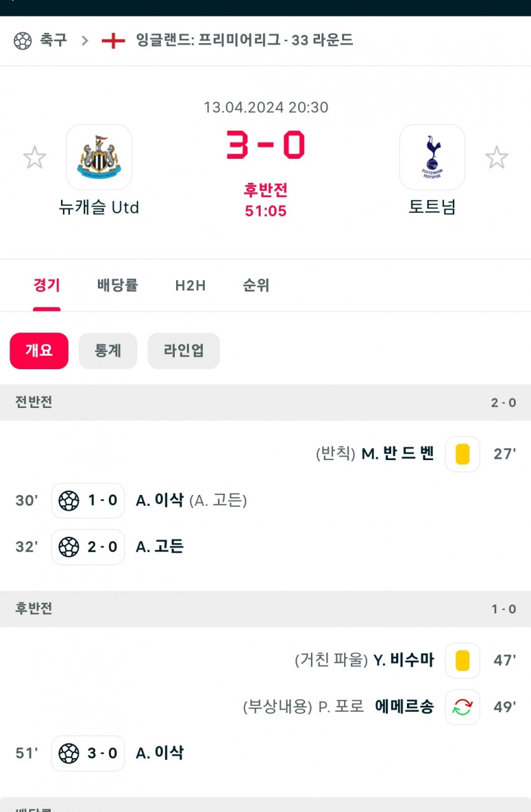This screenshot has width=531, height=812.
Task: Tap the 2 - 0 goal ball icon
Action: 69,547
